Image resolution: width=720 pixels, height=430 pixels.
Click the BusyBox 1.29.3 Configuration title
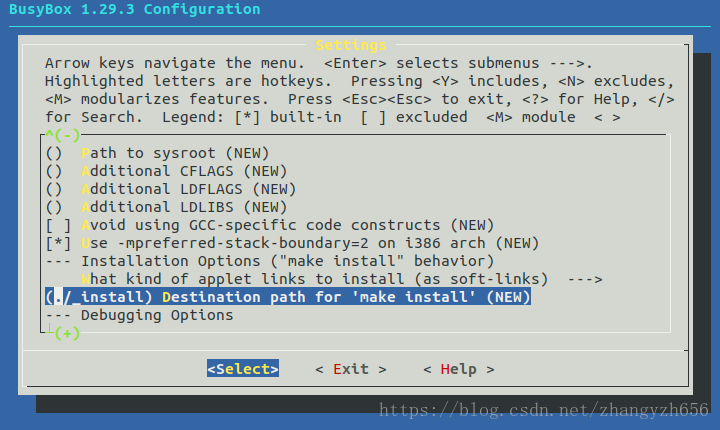point(135,9)
